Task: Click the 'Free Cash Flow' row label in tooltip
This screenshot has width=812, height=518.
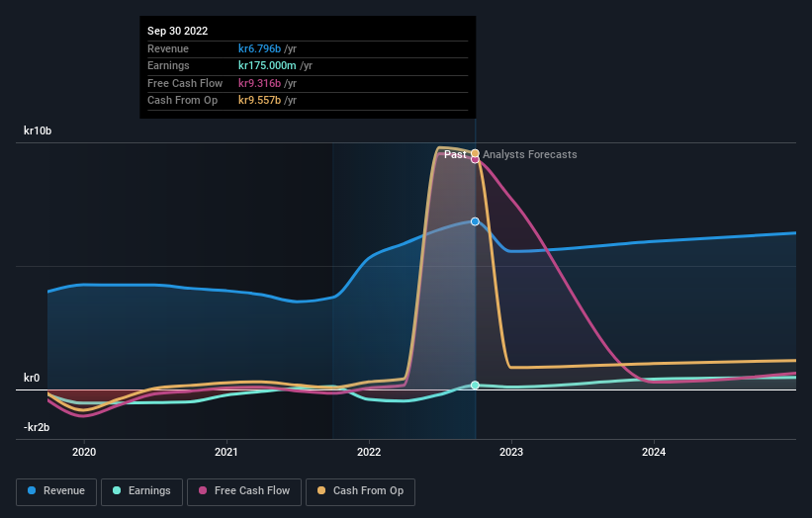Action: pyautogui.click(x=185, y=83)
